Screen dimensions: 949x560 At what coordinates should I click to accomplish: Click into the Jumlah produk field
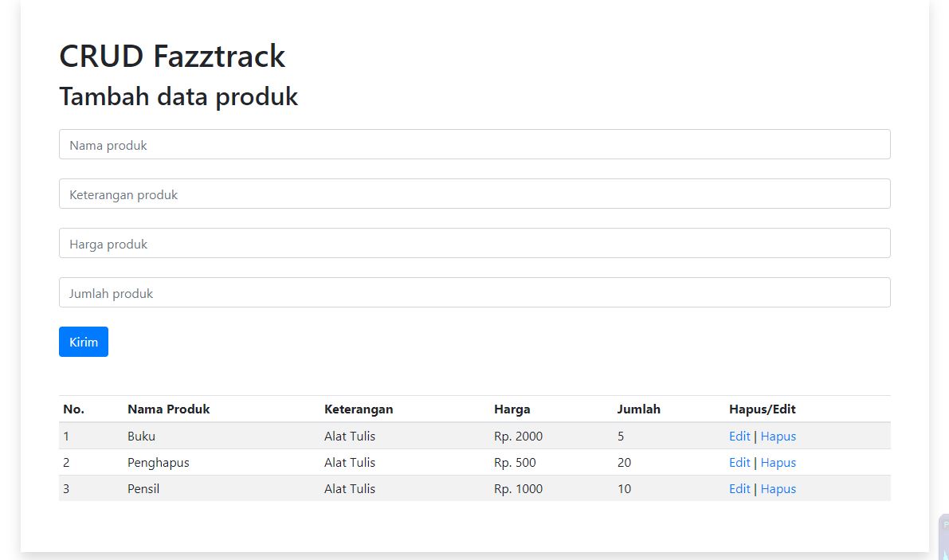(475, 292)
